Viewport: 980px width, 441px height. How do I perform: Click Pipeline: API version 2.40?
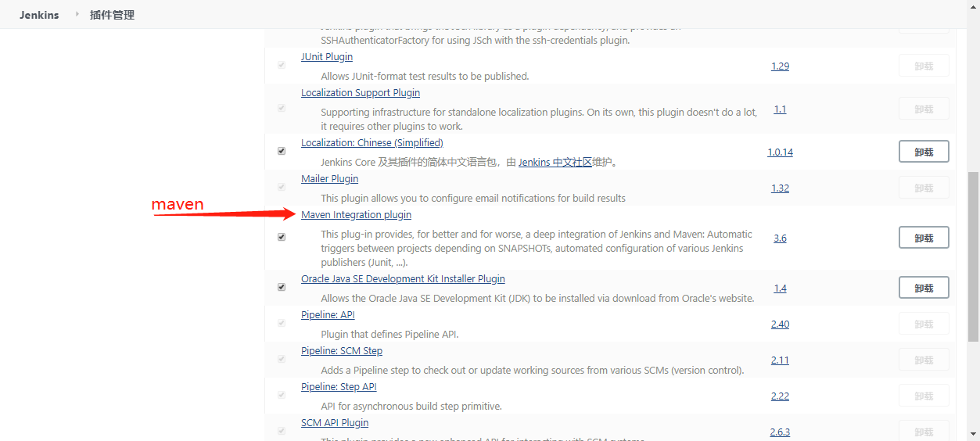tap(780, 324)
